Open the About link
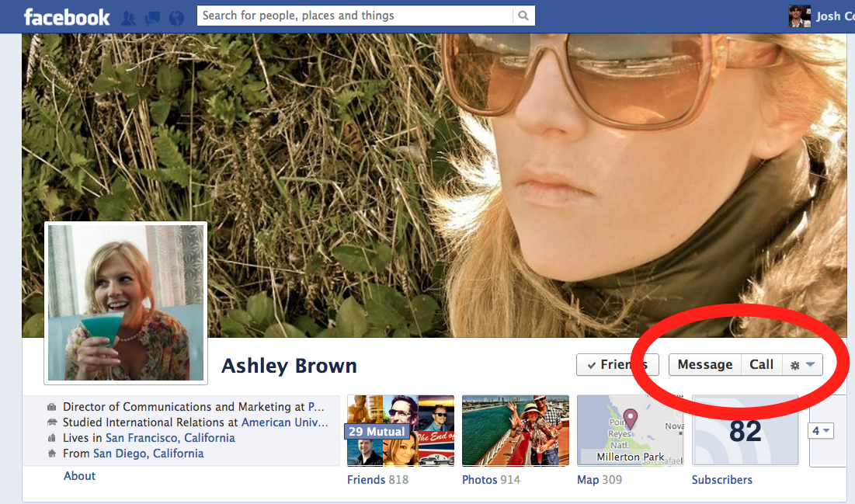Image resolution: width=855 pixels, height=504 pixels. (x=80, y=476)
